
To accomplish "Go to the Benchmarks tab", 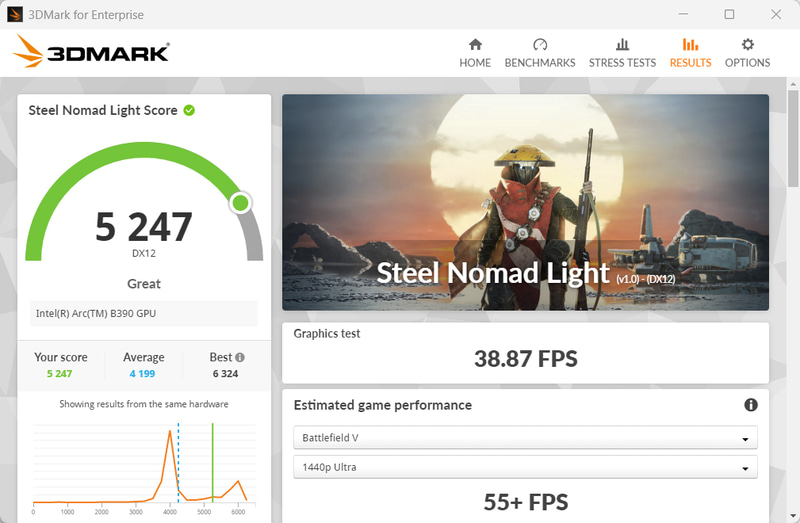I will (540, 54).
